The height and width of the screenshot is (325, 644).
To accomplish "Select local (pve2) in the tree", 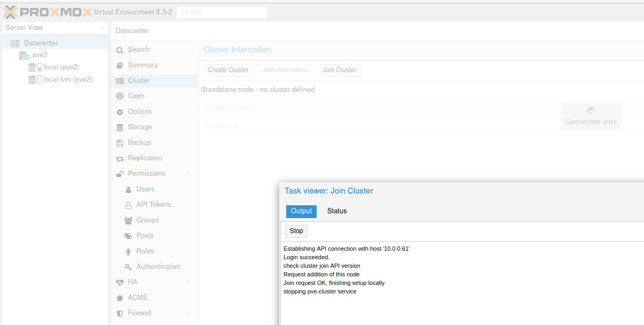I will pos(62,67).
